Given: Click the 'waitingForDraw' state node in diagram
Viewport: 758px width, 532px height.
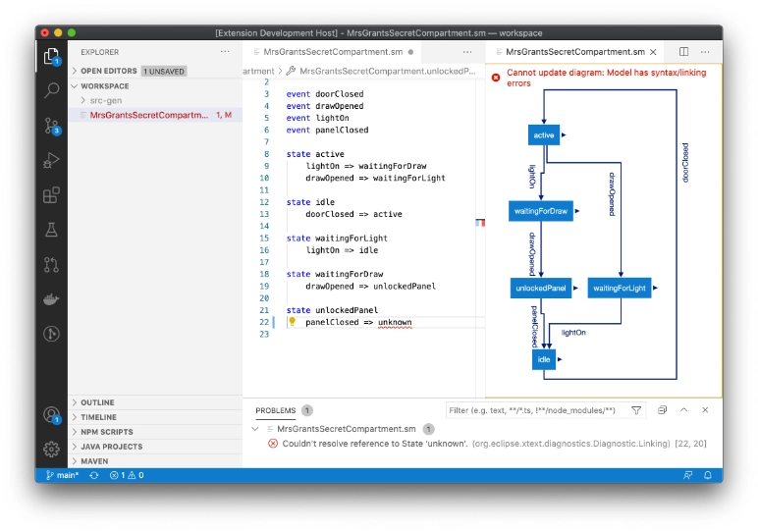Looking at the screenshot, I should coord(541,211).
